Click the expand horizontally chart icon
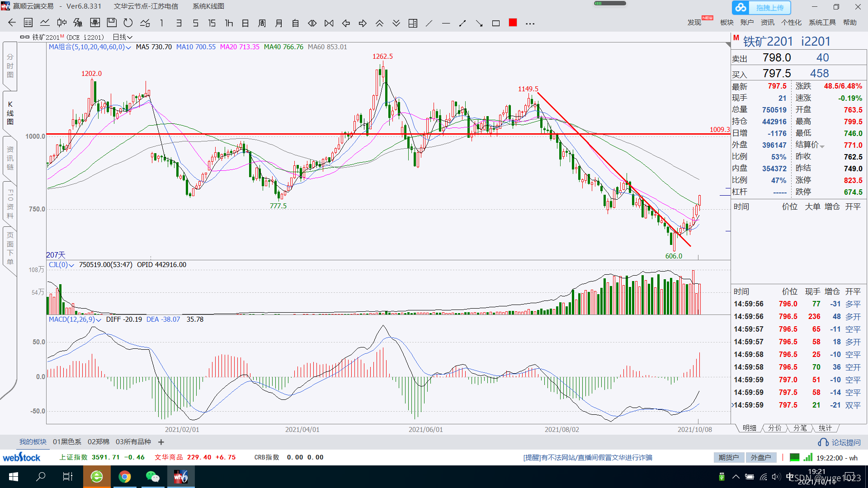Viewport: 868px width, 488px height. [312, 23]
